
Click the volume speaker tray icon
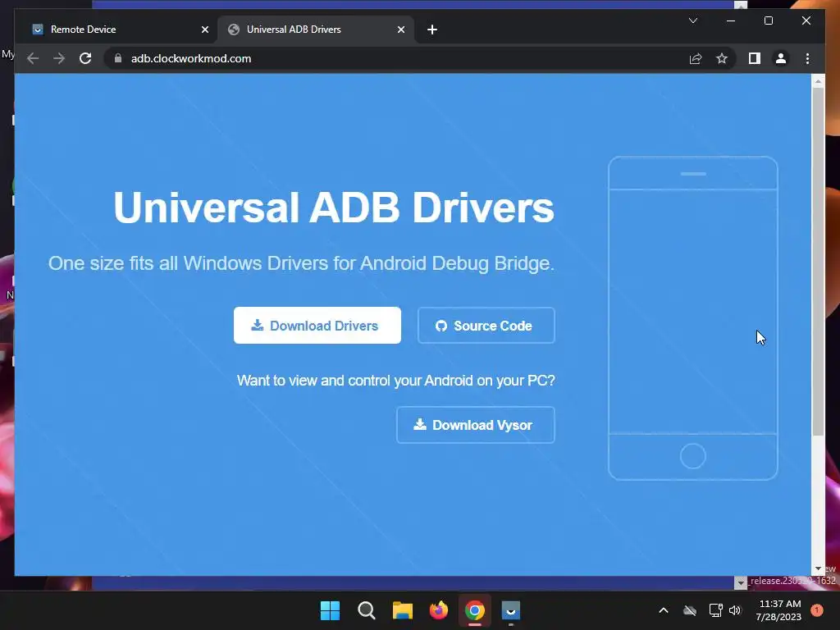point(735,610)
